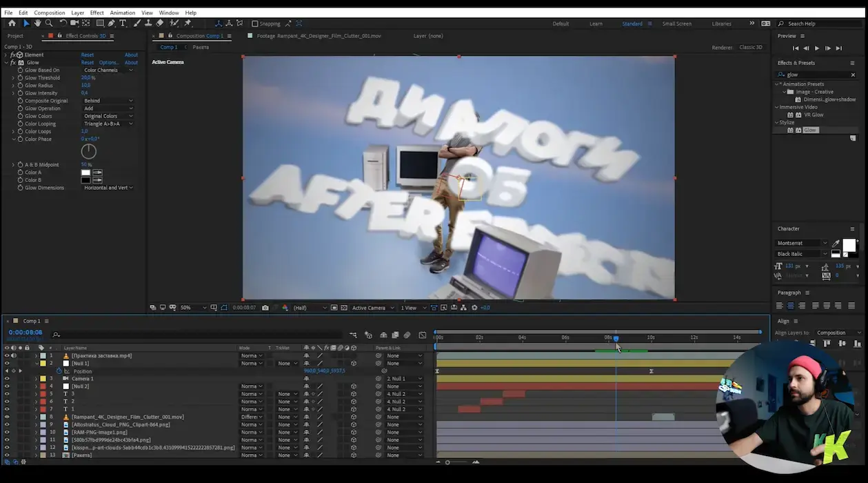Click the Color A white swatch
Viewport: 868px width, 483px height.
point(86,172)
